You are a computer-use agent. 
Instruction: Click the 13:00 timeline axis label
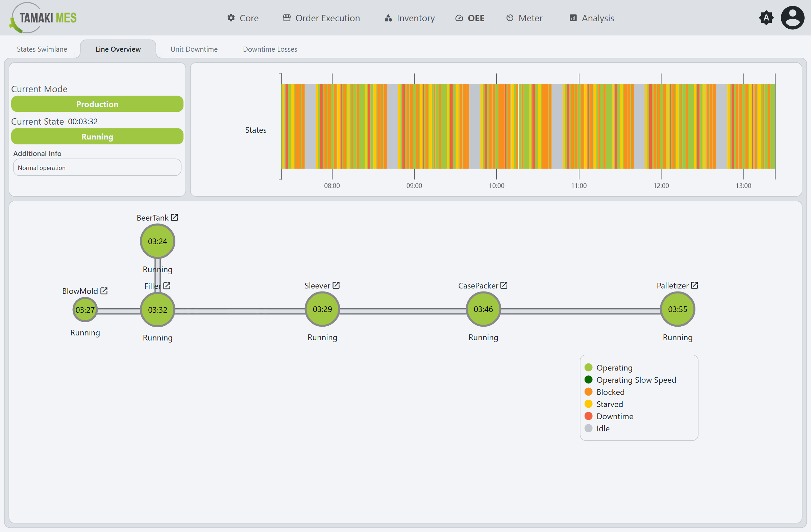pos(743,186)
